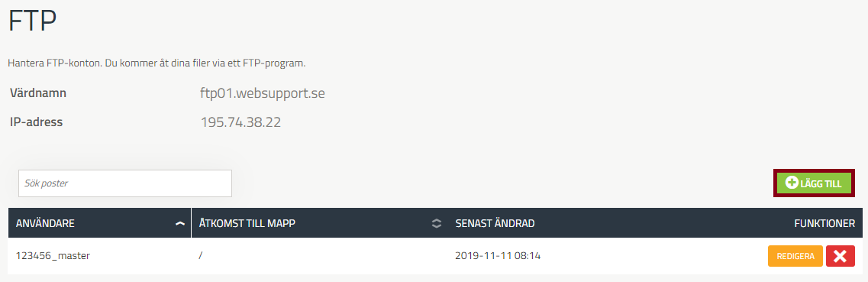868x282 pixels.
Task: Select the hostname ftp01.websupport.se
Action: [x=263, y=93]
